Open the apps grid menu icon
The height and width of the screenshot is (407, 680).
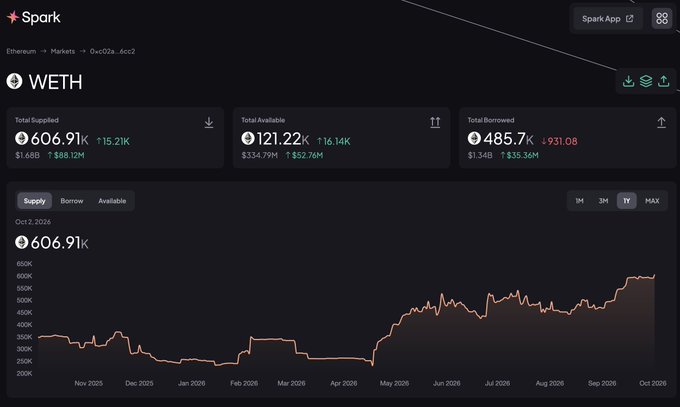662,18
